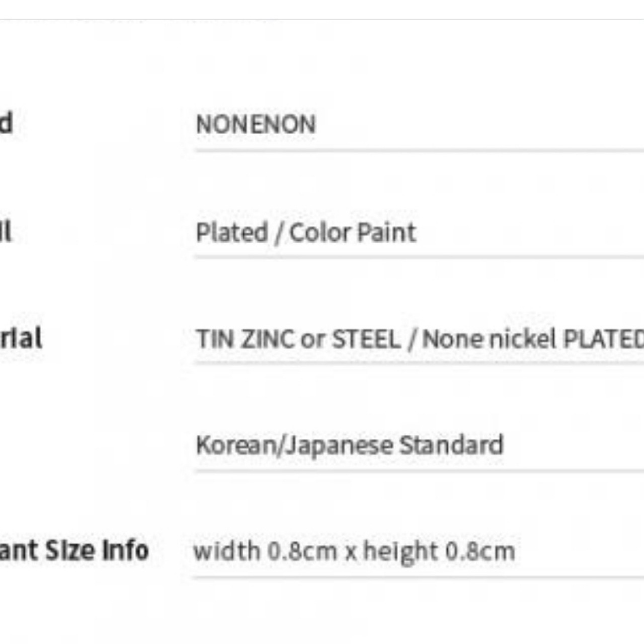The image size is (644, 644).
Task: Click the word "Standard" in fourth row
Action: point(451,445)
